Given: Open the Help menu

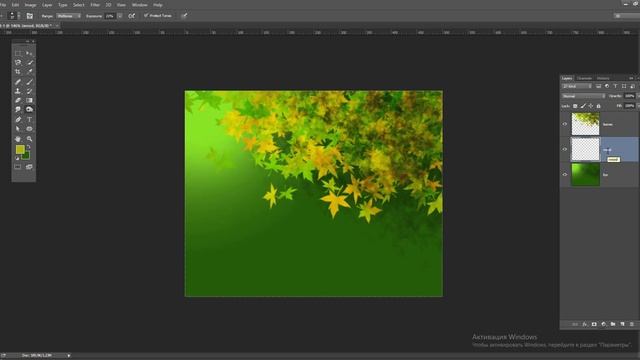Looking at the screenshot, I should pyautogui.click(x=158, y=5).
